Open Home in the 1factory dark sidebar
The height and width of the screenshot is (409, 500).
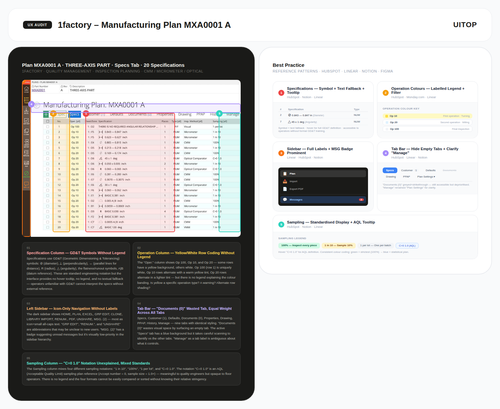[x=26, y=89]
